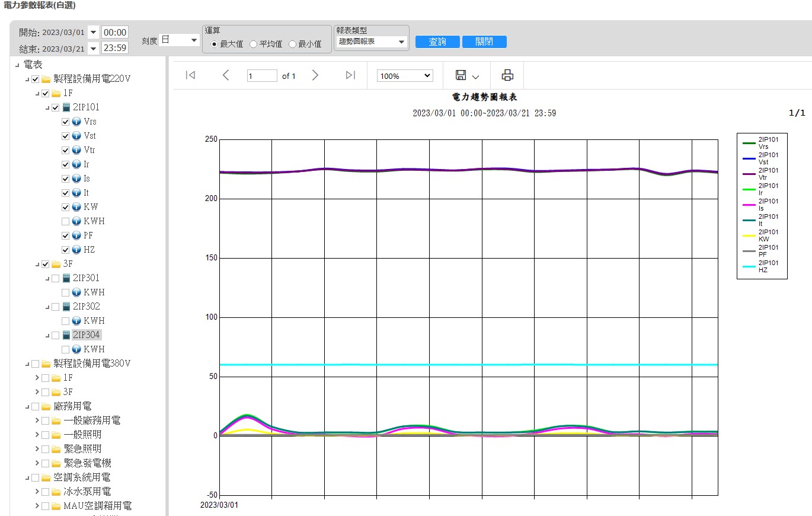
Task: Click the save/export disk icon
Action: coord(461,75)
